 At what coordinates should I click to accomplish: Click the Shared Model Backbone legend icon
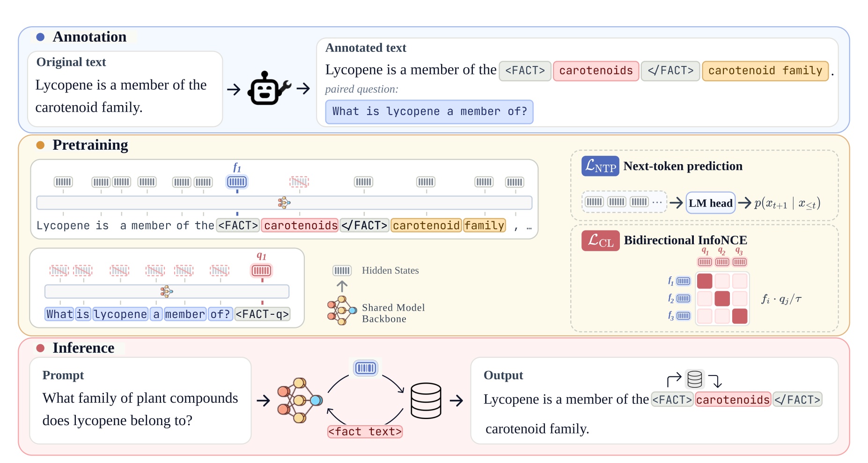(342, 311)
